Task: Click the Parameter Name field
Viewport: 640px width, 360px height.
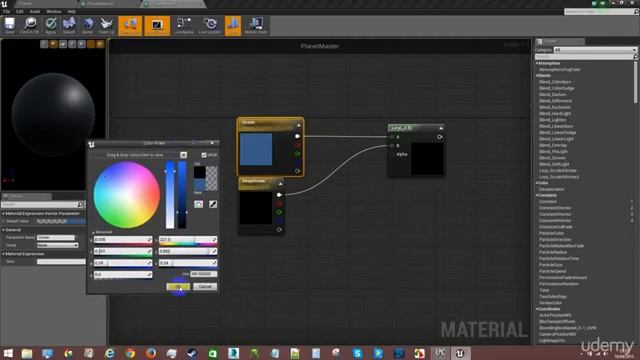Action: 56,238
